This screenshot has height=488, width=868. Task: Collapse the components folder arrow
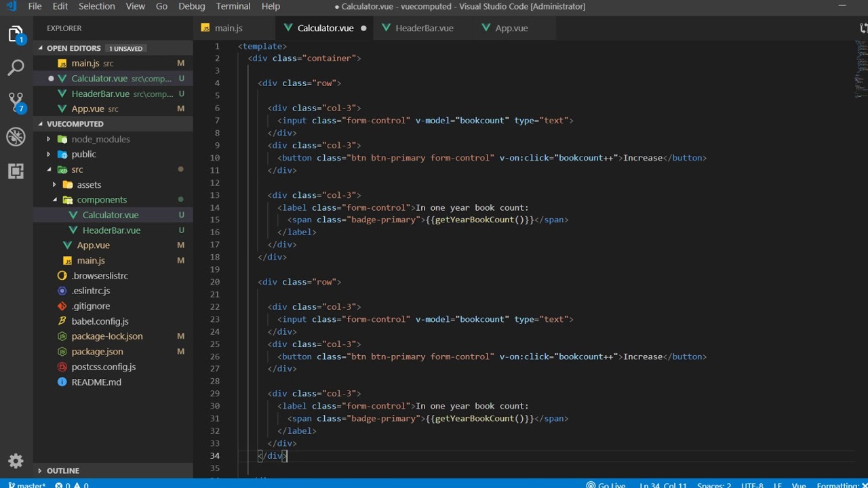pyautogui.click(x=54, y=199)
